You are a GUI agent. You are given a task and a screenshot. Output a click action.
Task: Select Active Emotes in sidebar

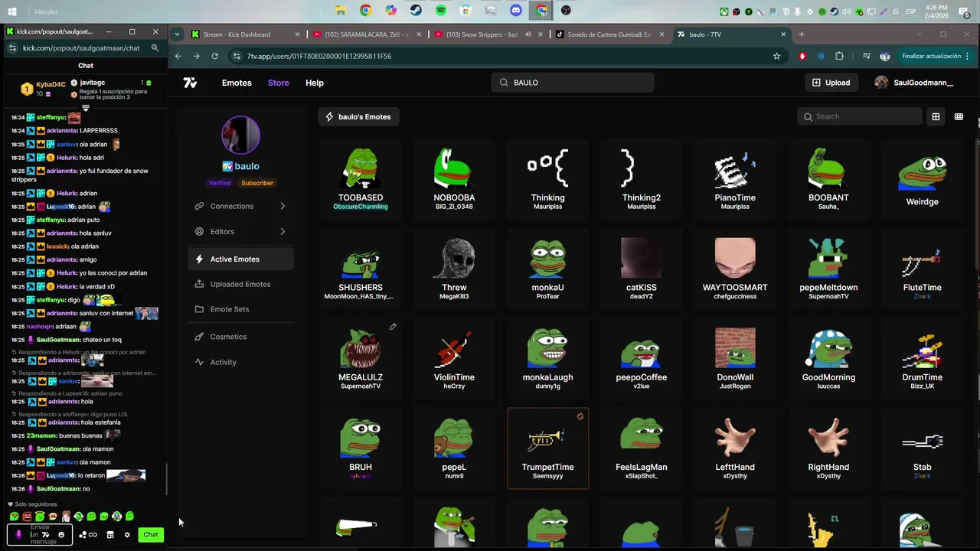(x=240, y=259)
